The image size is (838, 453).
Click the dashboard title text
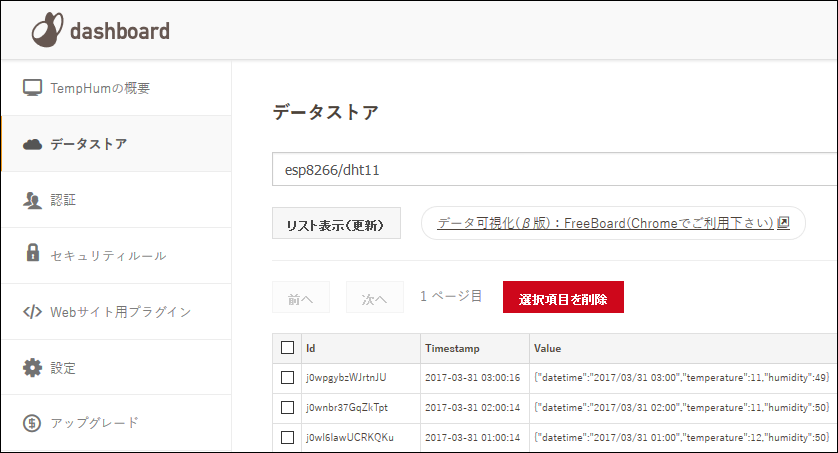(120, 32)
